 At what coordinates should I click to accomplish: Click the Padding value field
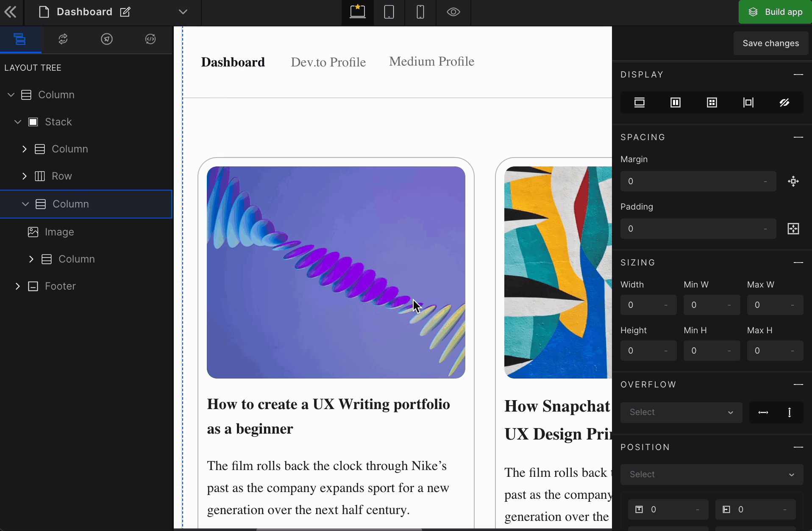coord(698,229)
